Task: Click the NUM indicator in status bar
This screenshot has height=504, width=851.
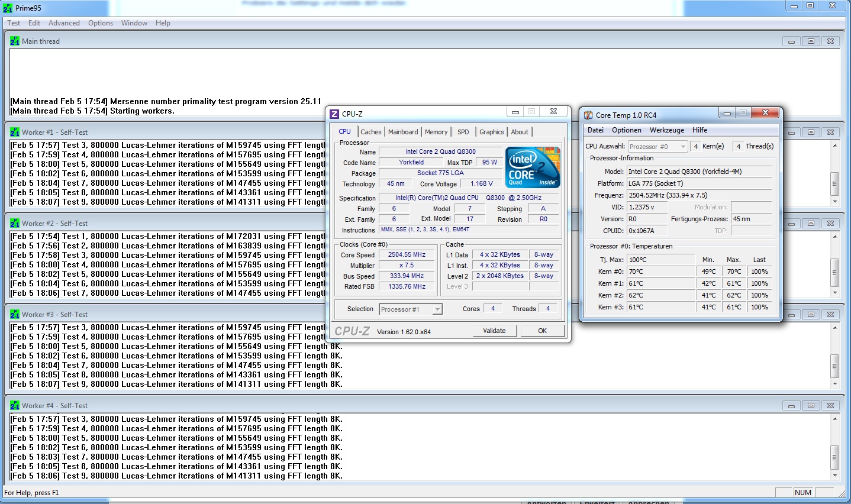Action: [x=803, y=493]
